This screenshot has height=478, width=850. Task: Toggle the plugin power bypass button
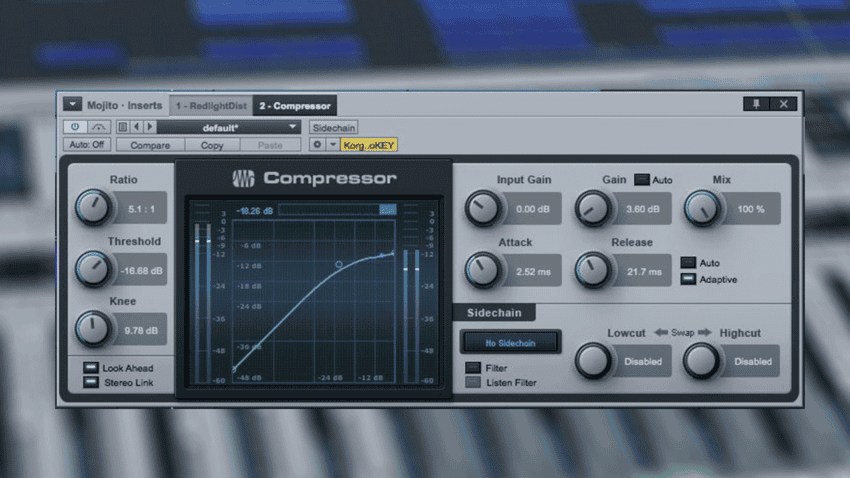(75, 127)
